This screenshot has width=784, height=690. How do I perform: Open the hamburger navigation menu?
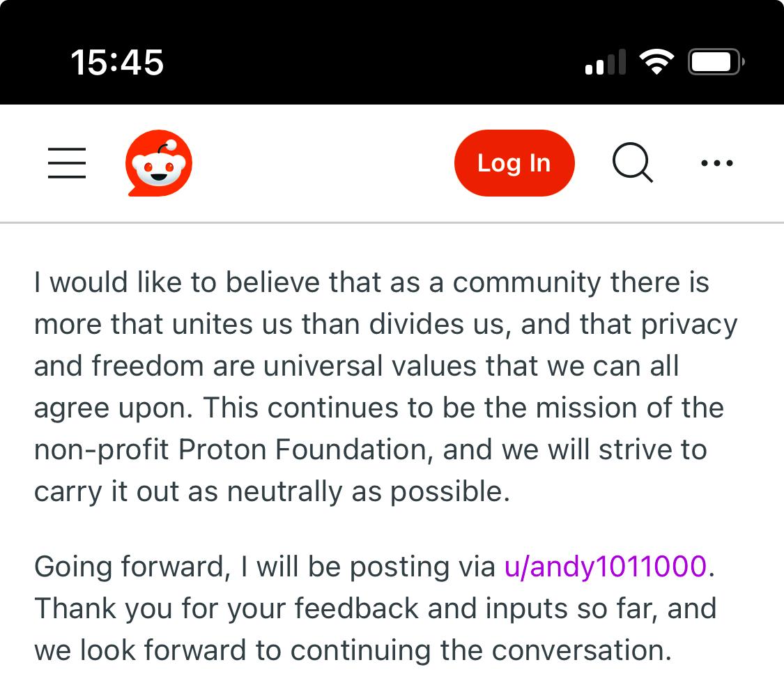click(67, 163)
